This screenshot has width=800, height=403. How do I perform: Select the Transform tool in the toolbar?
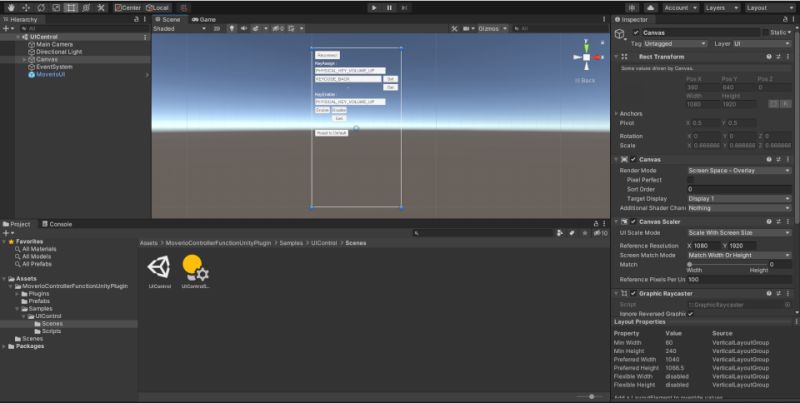(x=86, y=8)
